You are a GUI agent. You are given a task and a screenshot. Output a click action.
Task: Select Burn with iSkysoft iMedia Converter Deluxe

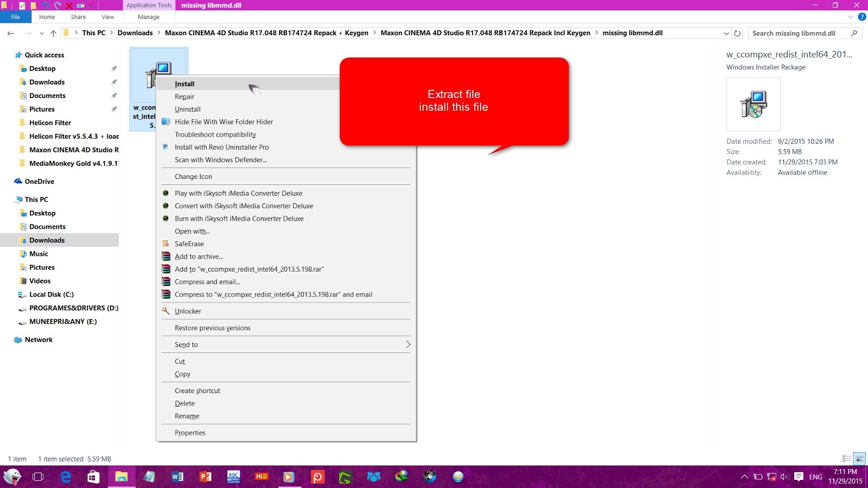[x=286, y=219]
